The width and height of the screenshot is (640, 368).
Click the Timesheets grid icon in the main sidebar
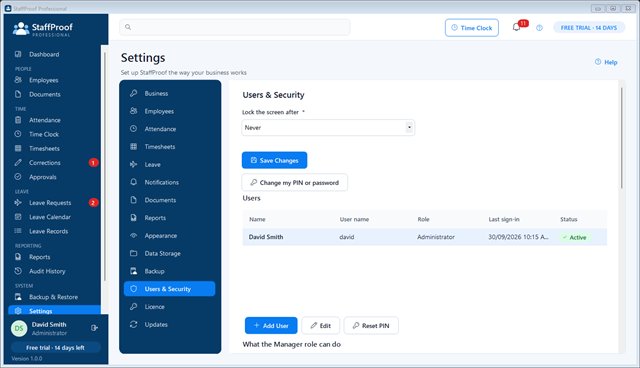click(x=18, y=149)
